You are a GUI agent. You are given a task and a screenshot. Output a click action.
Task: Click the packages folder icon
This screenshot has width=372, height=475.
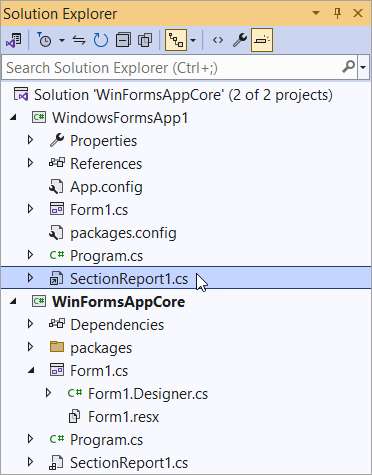click(x=57, y=347)
